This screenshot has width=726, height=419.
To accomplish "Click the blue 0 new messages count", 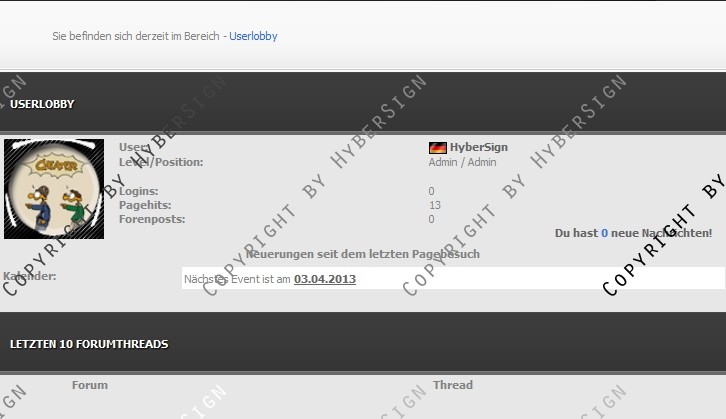I will pos(604,233).
